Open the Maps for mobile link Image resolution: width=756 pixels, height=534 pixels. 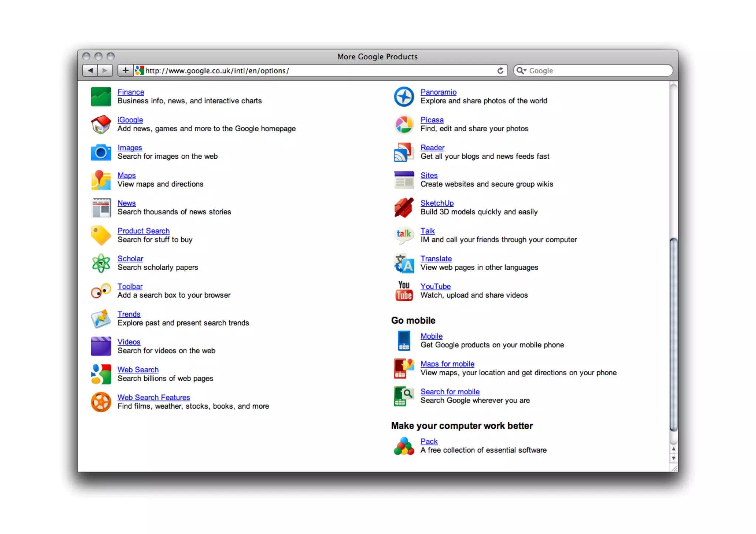tap(447, 364)
